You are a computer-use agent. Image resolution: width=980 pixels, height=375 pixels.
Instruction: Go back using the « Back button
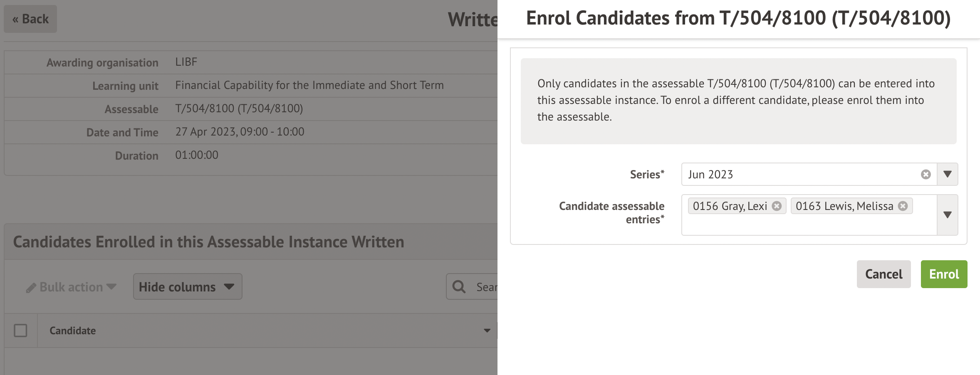(30, 19)
